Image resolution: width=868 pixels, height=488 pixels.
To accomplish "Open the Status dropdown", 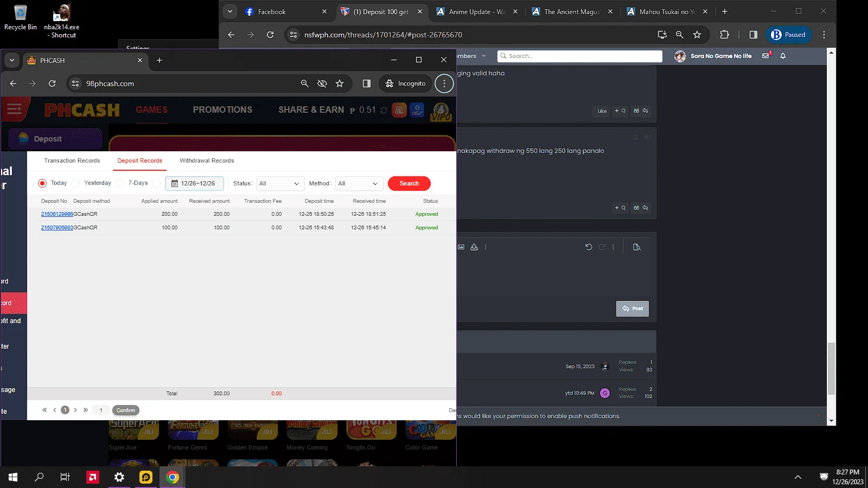I will [280, 183].
